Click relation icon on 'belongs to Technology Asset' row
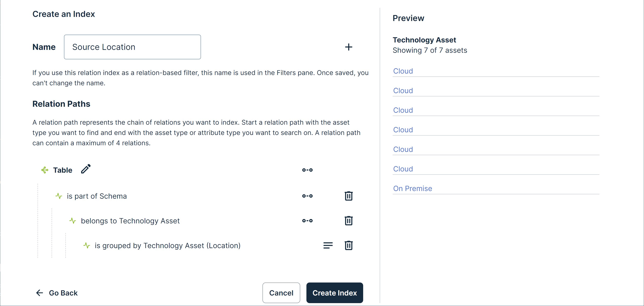Screen dimensions: 644x306 [307, 221]
